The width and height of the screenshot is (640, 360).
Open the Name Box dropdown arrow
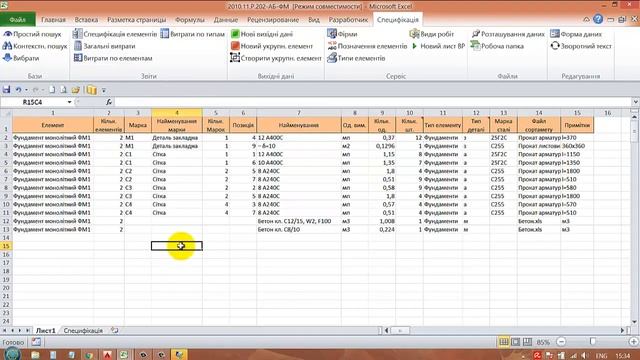[69, 102]
